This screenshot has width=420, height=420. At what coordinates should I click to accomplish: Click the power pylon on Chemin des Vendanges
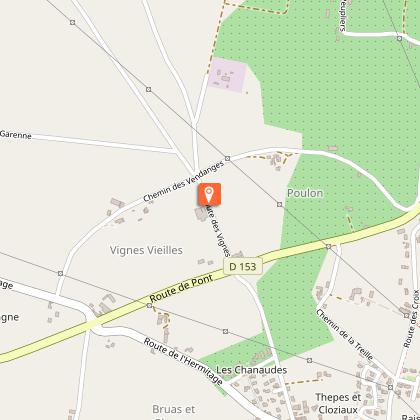(x=228, y=158)
